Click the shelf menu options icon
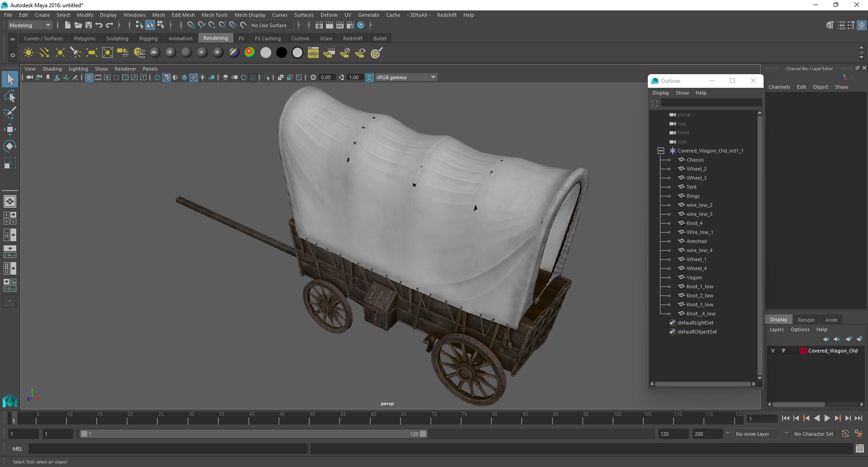This screenshot has width=868, height=467. click(x=13, y=55)
